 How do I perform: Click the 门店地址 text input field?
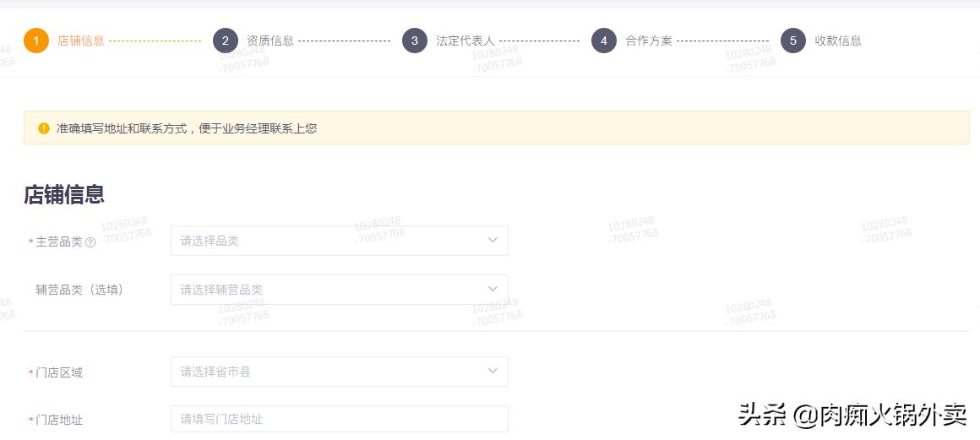pyautogui.click(x=339, y=420)
